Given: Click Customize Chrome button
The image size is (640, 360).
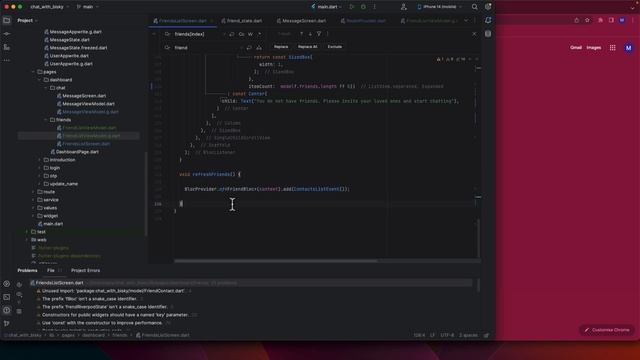Looking at the screenshot, I should 607,330.
